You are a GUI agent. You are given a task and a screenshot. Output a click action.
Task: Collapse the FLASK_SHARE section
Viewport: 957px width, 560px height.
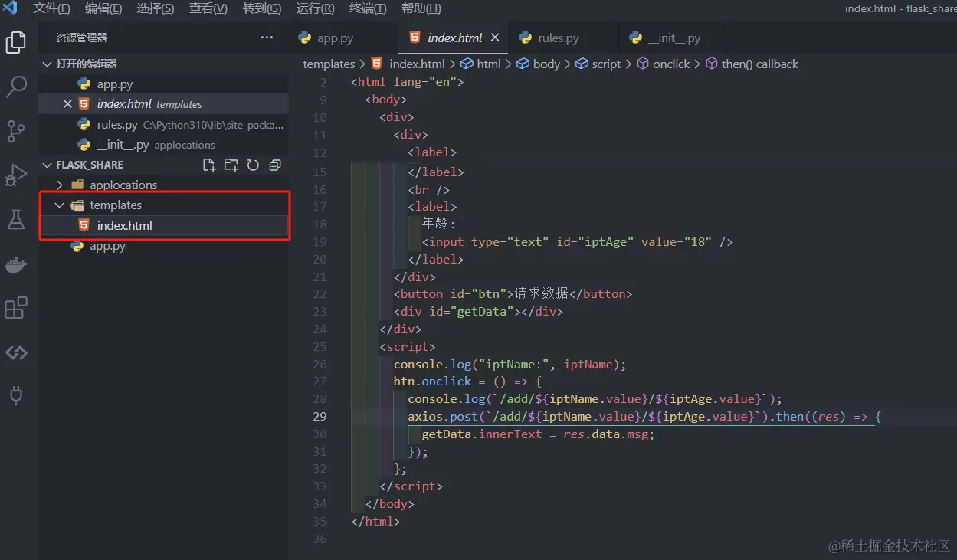(x=48, y=165)
